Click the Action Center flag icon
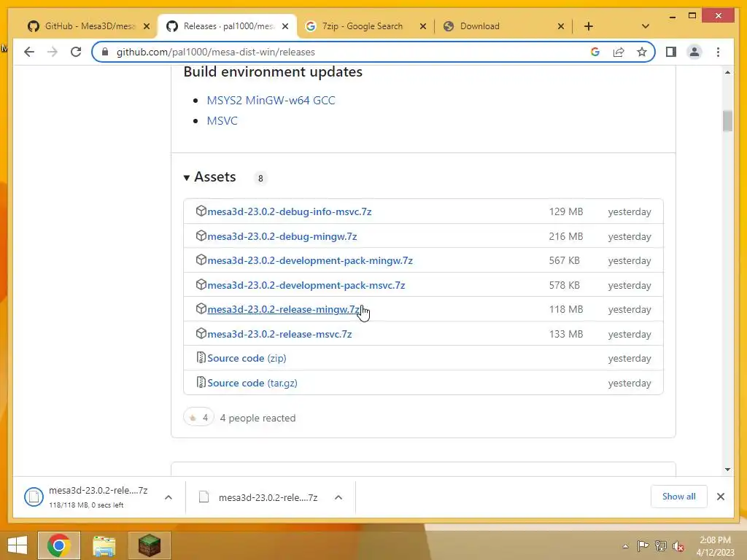This screenshot has height=560, width=747. coord(643,545)
